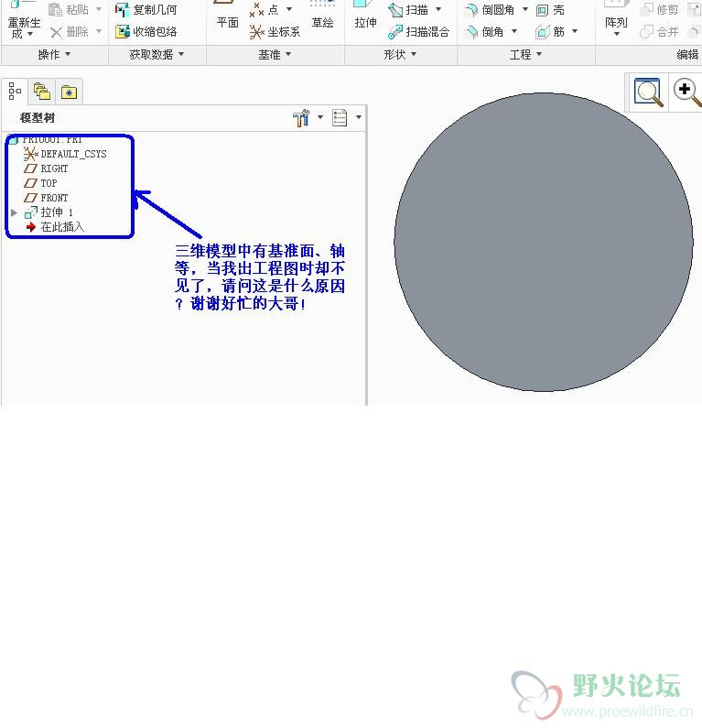
Task: Switch to the Favorites tab icon
Action: point(70,92)
